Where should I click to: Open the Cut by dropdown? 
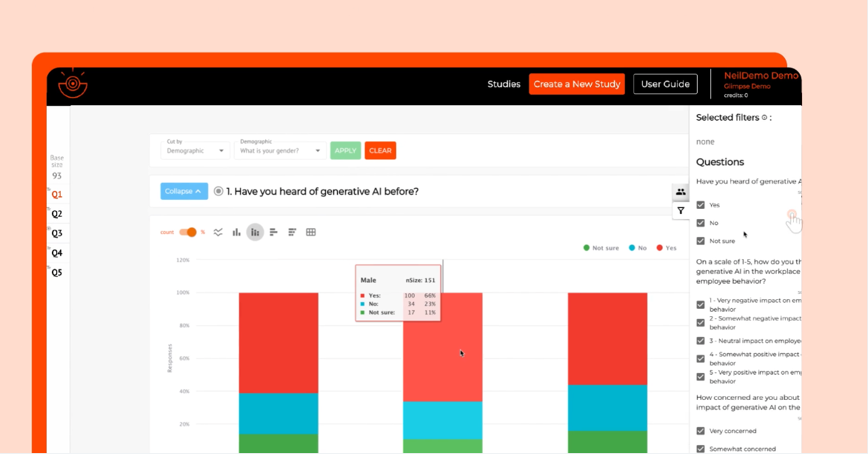tap(195, 150)
